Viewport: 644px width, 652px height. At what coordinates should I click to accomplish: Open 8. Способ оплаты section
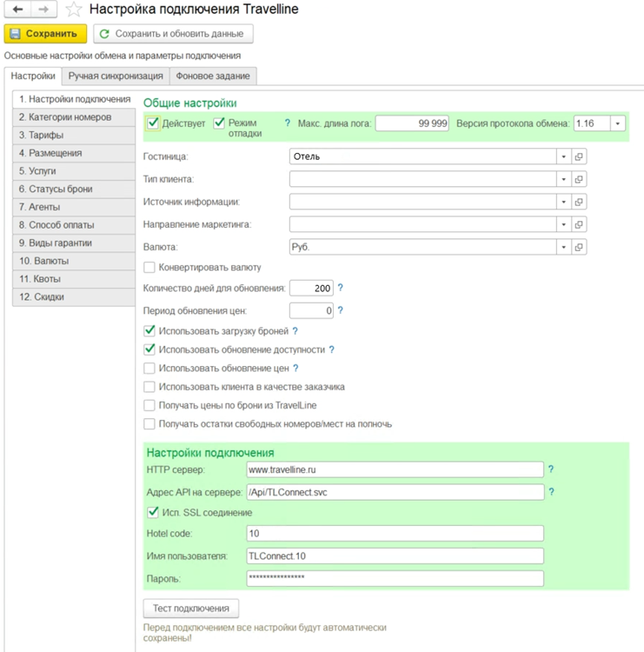pyautogui.click(x=74, y=225)
